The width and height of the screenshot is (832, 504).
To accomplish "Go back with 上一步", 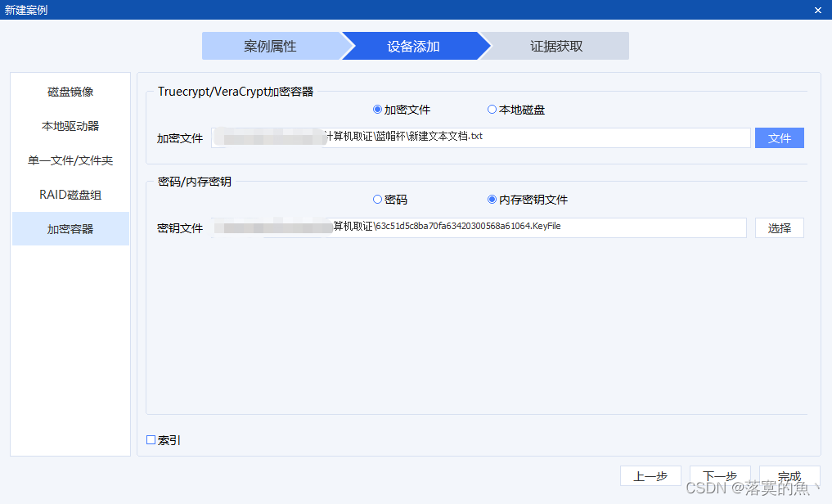I will pos(650,475).
